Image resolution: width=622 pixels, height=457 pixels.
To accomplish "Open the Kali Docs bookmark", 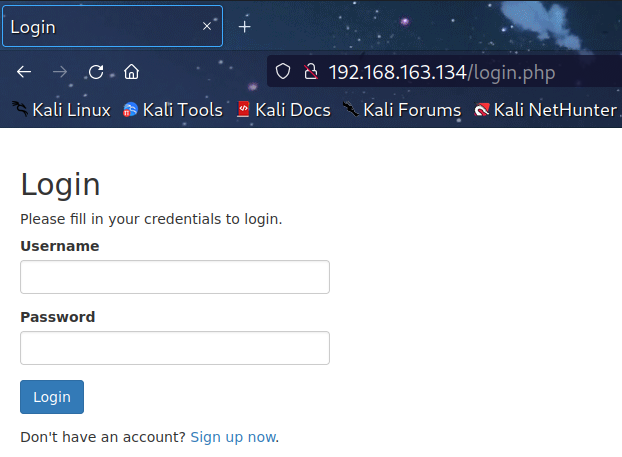I will pos(283,110).
